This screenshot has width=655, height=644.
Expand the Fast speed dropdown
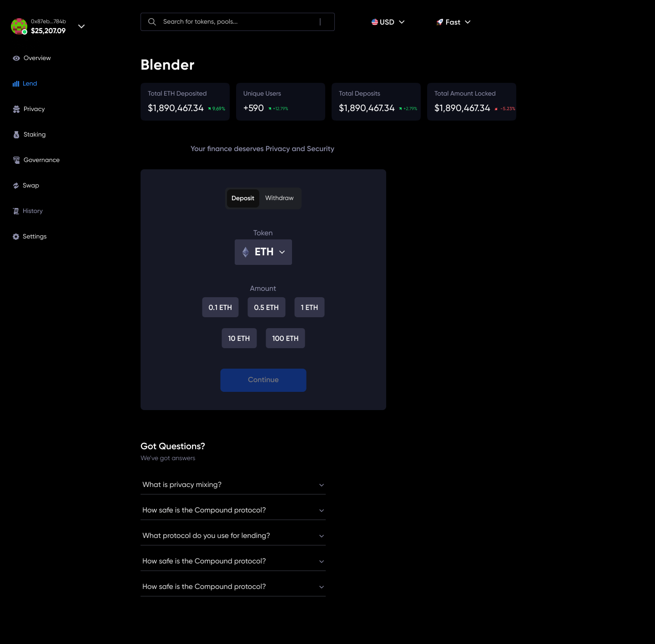[x=453, y=22]
